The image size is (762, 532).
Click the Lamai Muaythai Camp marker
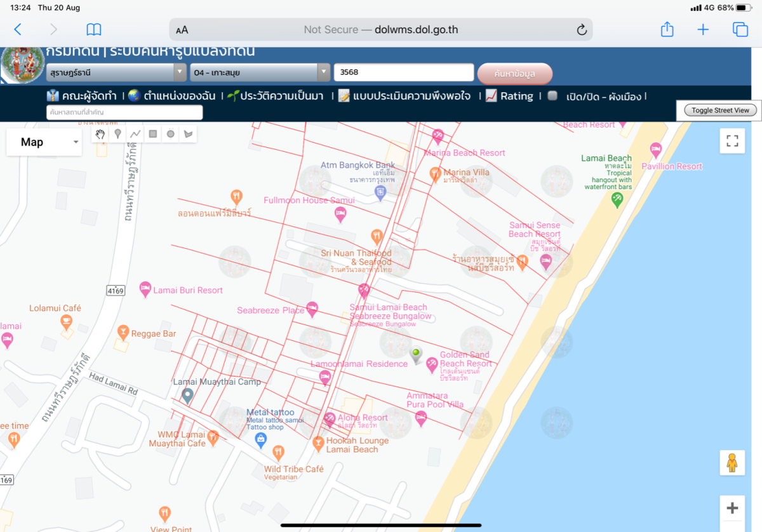point(187,396)
